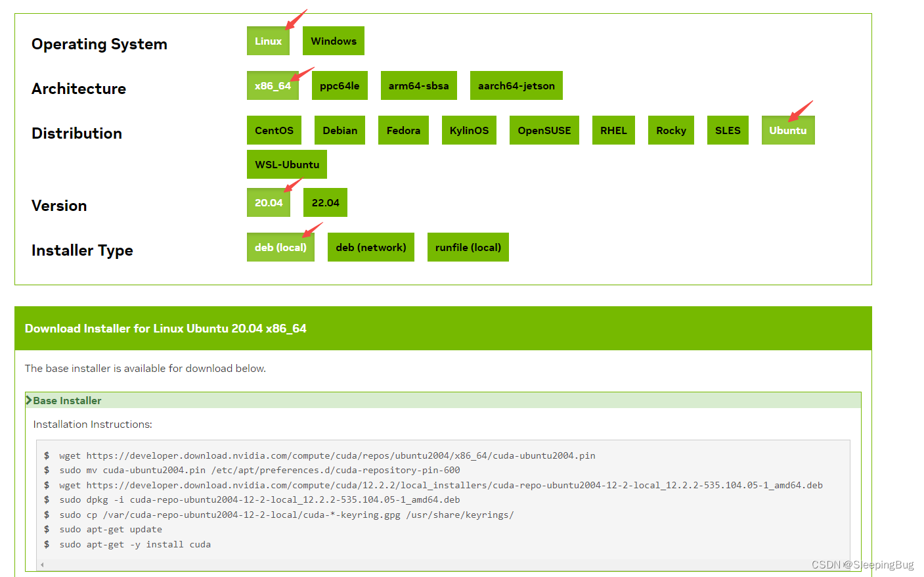The height and width of the screenshot is (577, 924).
Task: Choose Rocky as the distribution
Action: 671,129
